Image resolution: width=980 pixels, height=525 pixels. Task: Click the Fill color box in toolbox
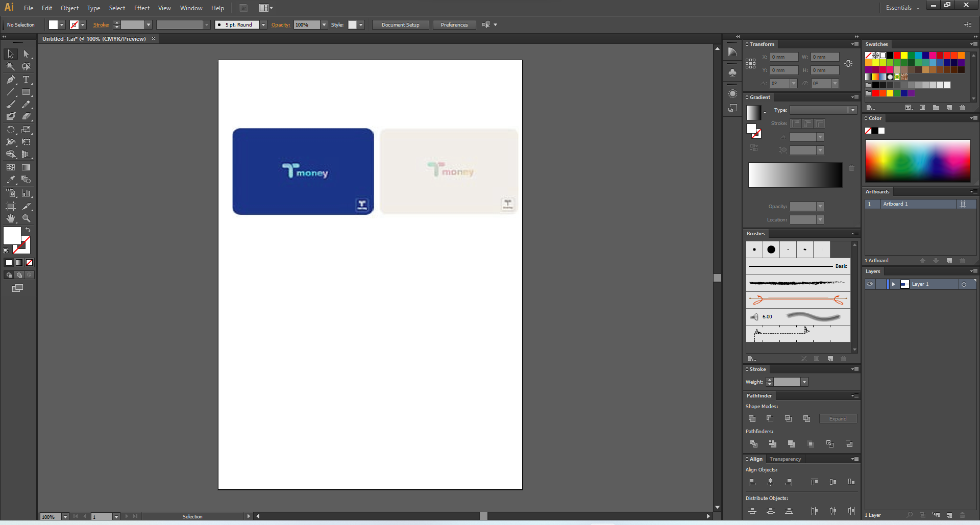(12, 236)
